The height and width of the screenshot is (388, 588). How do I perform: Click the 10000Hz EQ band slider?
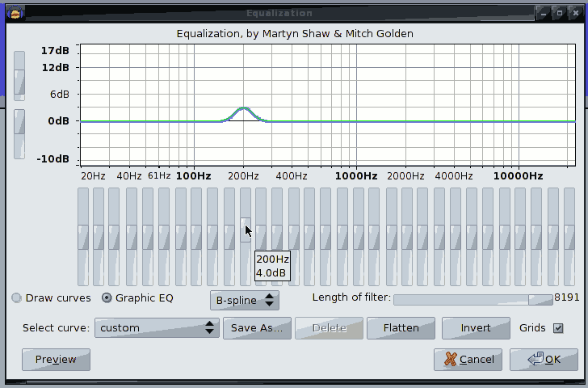[x=520, y=237]
